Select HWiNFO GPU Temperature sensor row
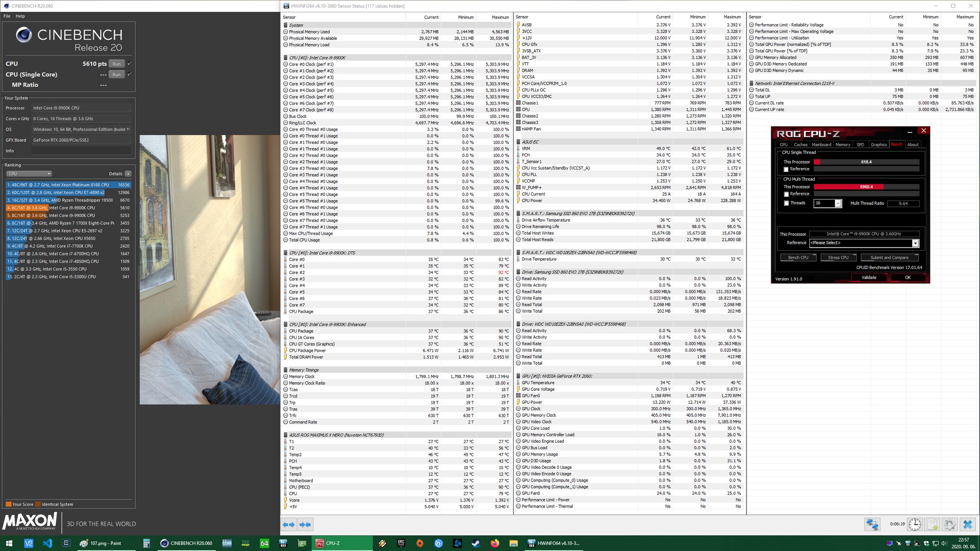This screenshot has height=551, width=980. (629, 383)
